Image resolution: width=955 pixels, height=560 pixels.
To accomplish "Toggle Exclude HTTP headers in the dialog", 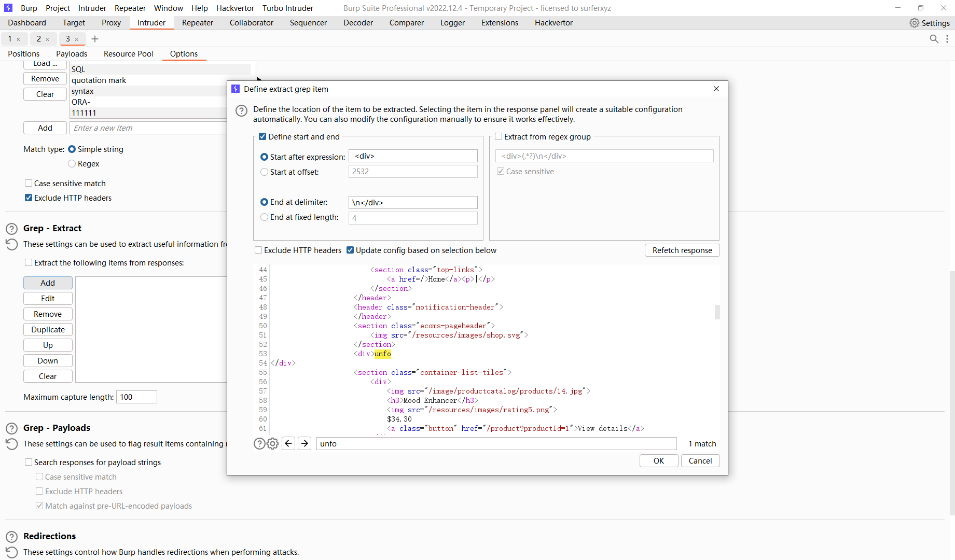I will [258, 250].
